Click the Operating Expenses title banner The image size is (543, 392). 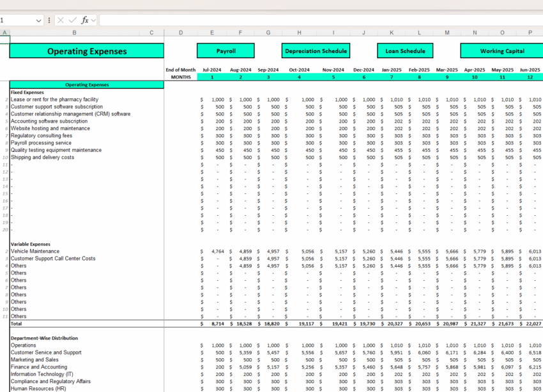coord(86,51)
